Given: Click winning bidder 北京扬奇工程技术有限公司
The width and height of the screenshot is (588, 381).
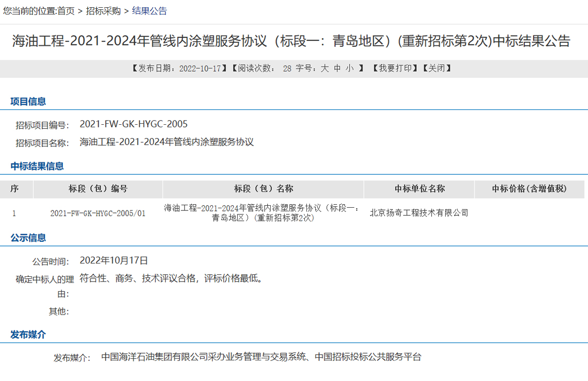Looking at the screenshot, I should point(419,212).
